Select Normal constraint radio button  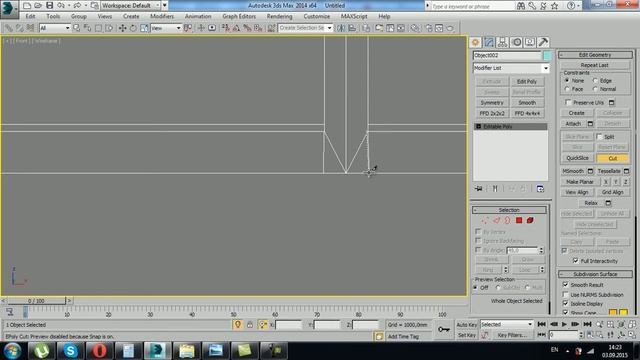click(595, 89)
